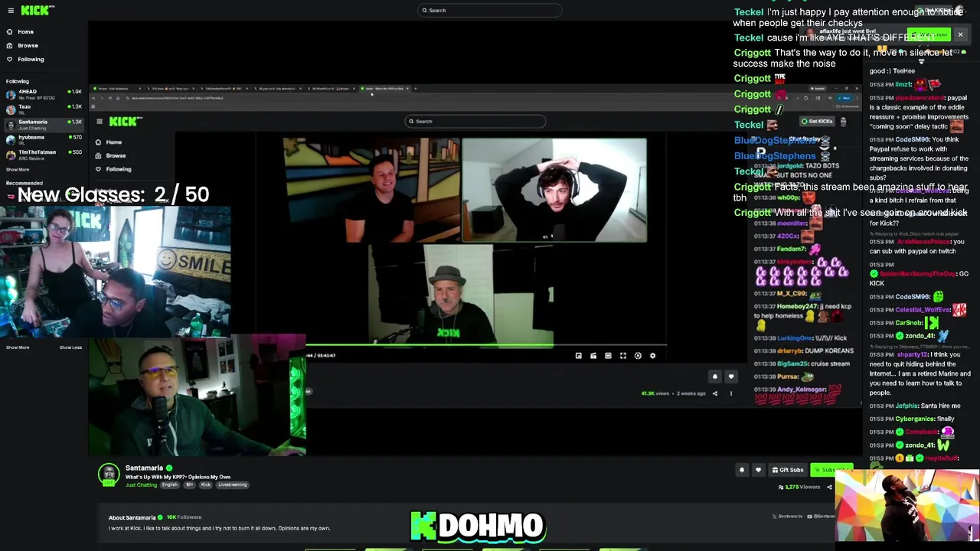The height and width of the screenshot is (551, 980).
Task: Click the 1,273 Viewers count
Action: click(x=799, y=487)
